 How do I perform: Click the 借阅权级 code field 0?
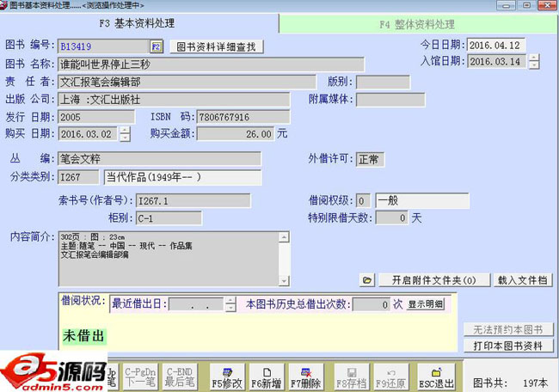tap(363, 200)
